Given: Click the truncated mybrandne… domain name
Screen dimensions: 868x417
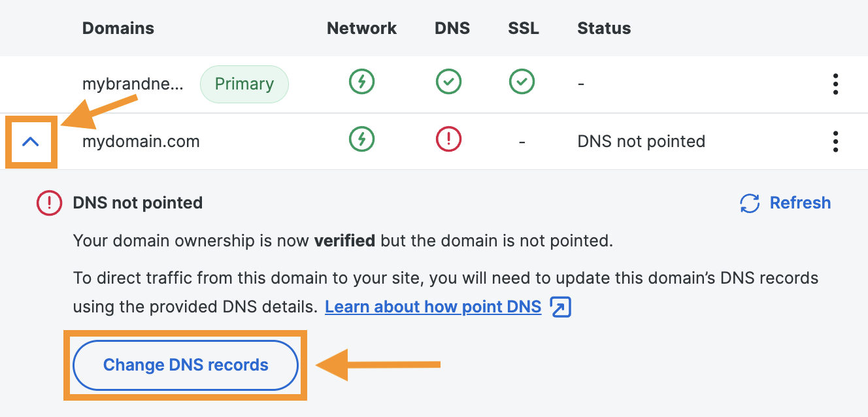Looking at the screenshot, I should click(x=133, y=84).
